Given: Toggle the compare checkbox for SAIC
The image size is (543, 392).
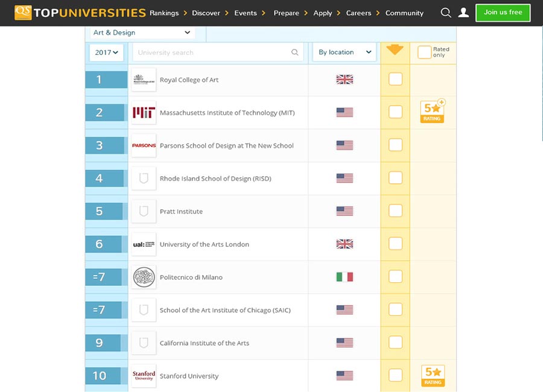Looking at the screenshot, I should pyautogui.click(x=395, y=309).
